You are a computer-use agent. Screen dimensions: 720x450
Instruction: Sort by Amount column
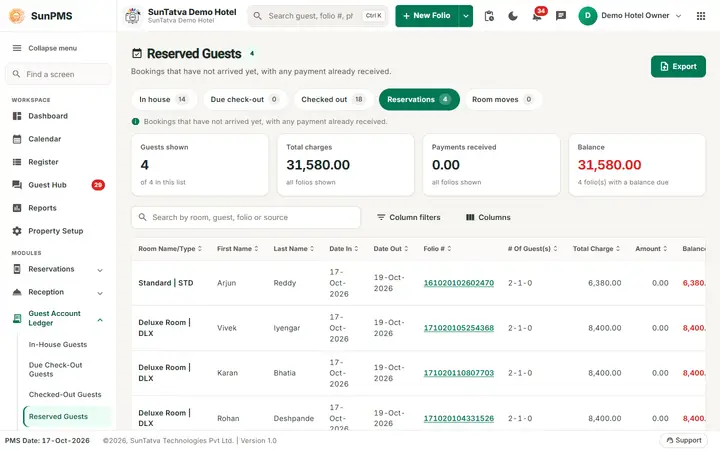coord(651,249)
